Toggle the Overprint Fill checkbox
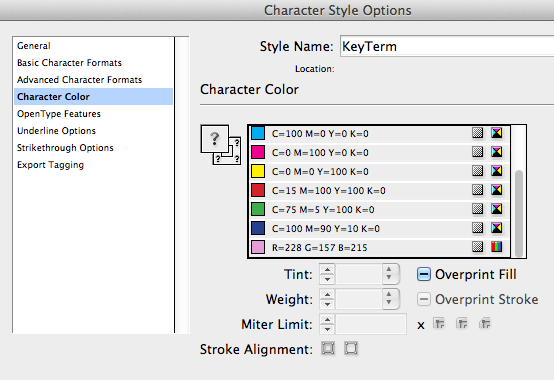554x380 pixels. point(424,274)
